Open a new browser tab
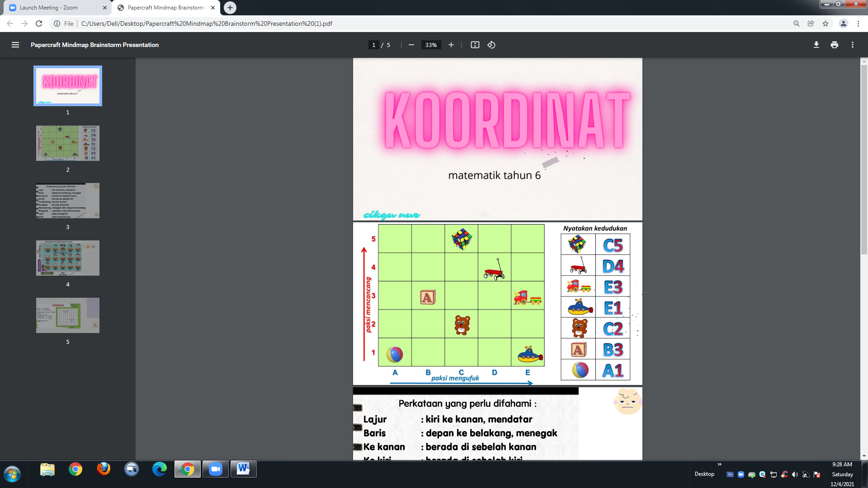The image size is (868, 488). (x=230, y=8)
